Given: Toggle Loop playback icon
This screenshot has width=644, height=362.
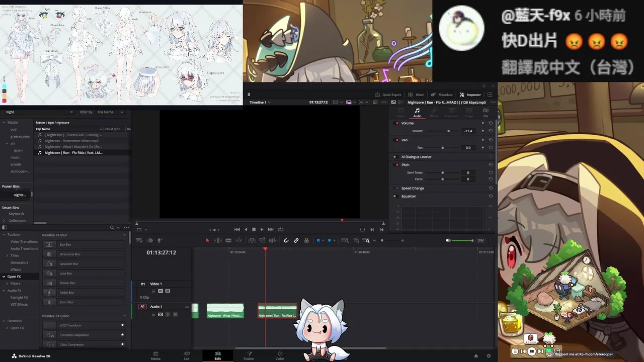Looking at the screenshot, I should pyautogui.click(x=281, y=229).
